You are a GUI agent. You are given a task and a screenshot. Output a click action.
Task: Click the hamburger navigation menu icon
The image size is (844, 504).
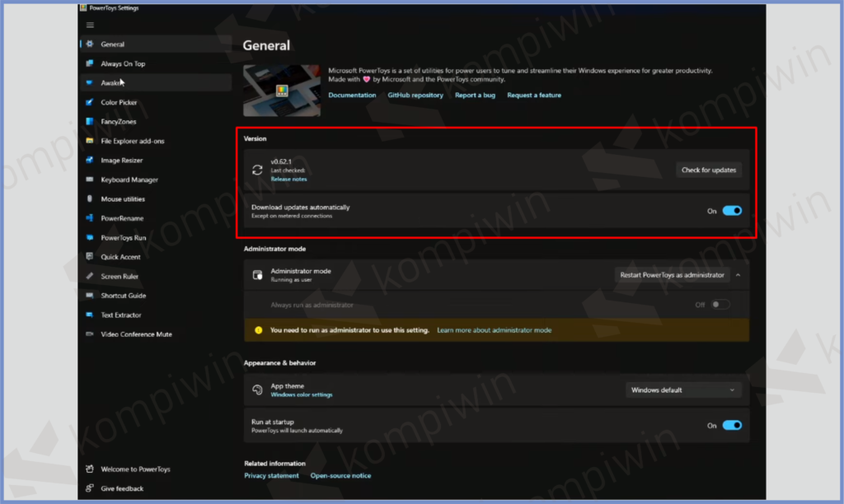point(90,25)
